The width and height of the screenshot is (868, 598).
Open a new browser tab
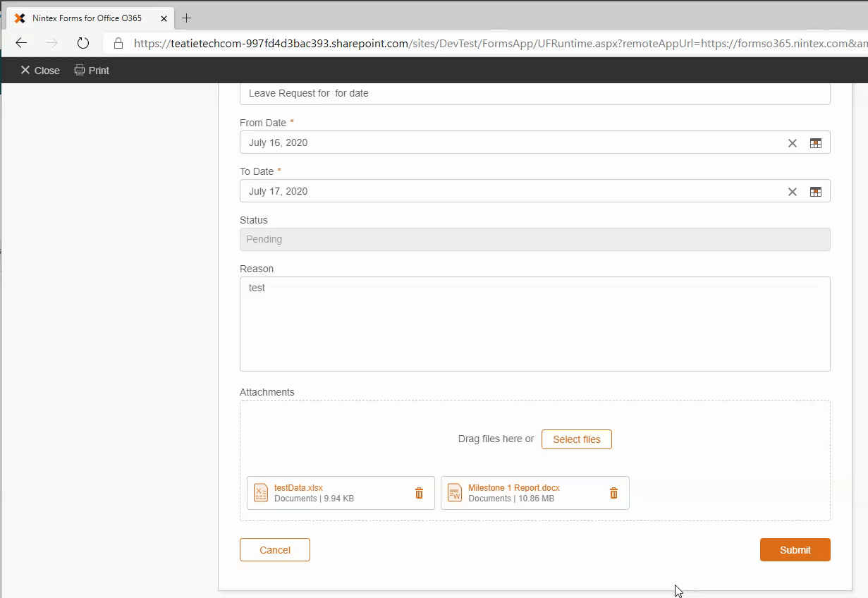point(187,18)
